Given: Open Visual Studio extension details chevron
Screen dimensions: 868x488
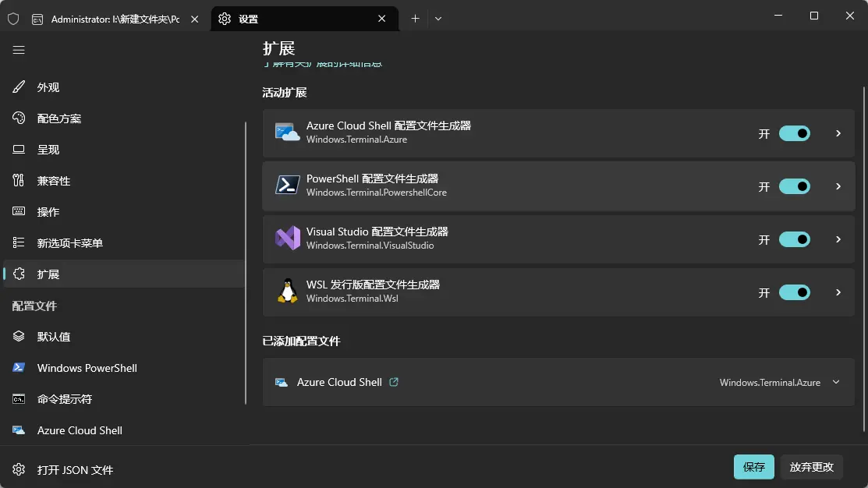Looking at the screenshot, I should [x=838, y=239].
